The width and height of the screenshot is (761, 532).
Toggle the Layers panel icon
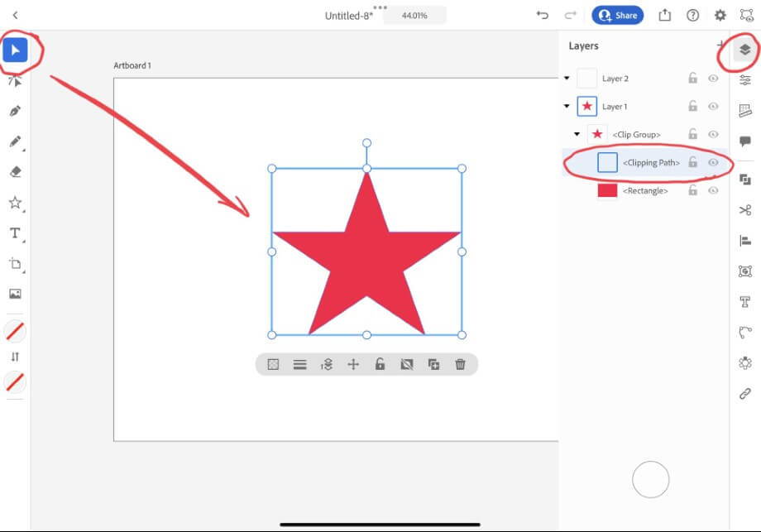[745, 49]
